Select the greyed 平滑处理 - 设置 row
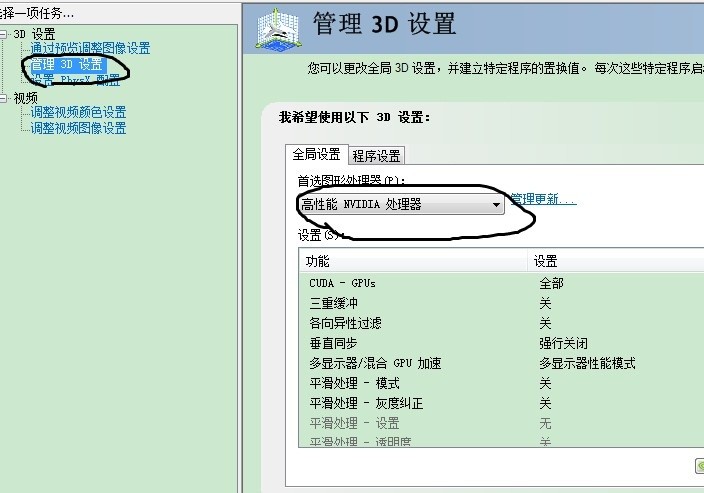Screen dimensions: 704x493 tap(501, 423)
